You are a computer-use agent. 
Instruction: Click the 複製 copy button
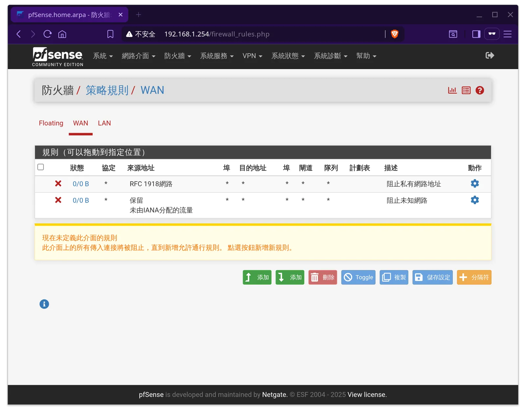(394, 277)
